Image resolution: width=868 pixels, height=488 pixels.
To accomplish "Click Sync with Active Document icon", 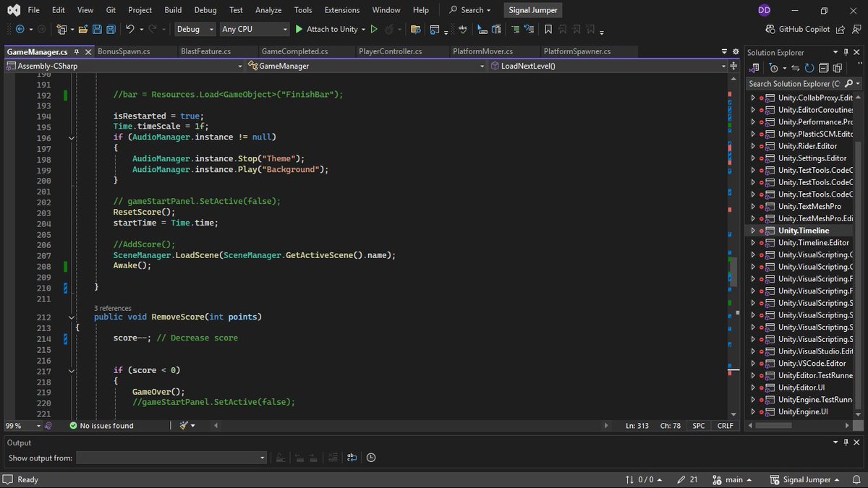I will (x=796, y=68).
